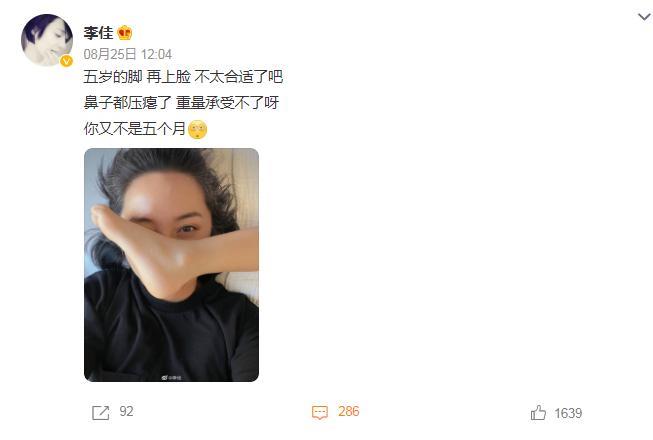Like the post with thumbs-up icon
The height and width of the screenshot is (440, 653).
538,413
